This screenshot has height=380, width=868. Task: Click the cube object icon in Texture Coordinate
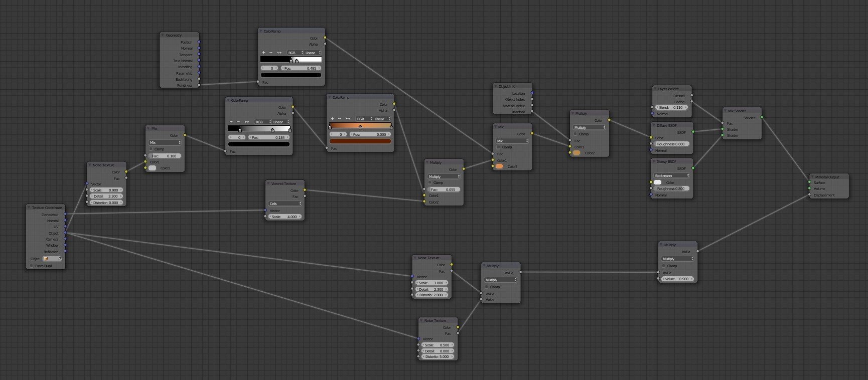click(46, 259)
